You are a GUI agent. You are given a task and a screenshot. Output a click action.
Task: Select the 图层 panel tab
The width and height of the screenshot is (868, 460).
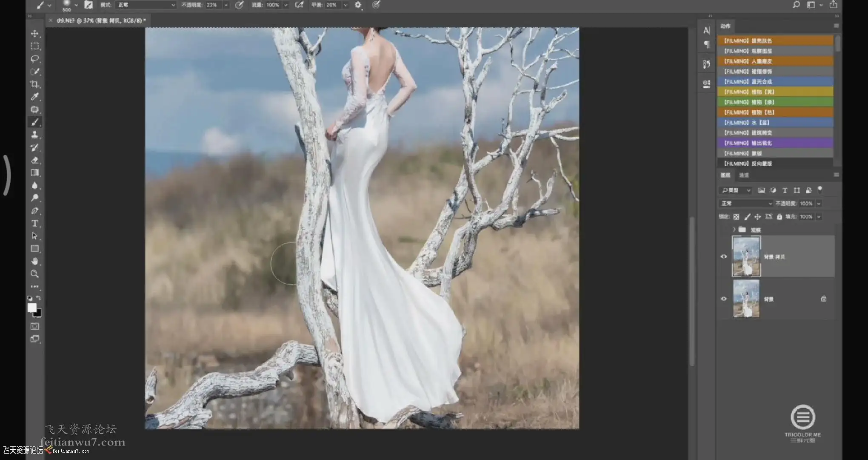[x=725, y=175]
